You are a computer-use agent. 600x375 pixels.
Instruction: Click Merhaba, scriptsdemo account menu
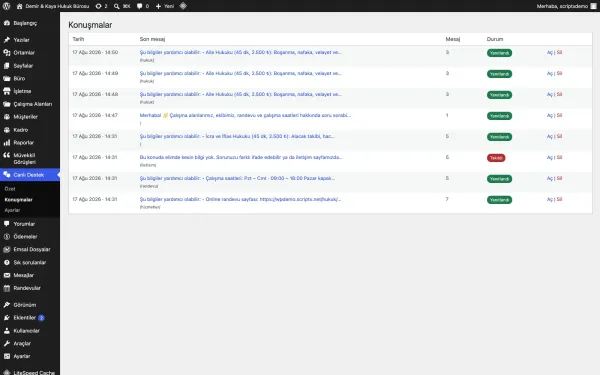click(x=566, y=6)
